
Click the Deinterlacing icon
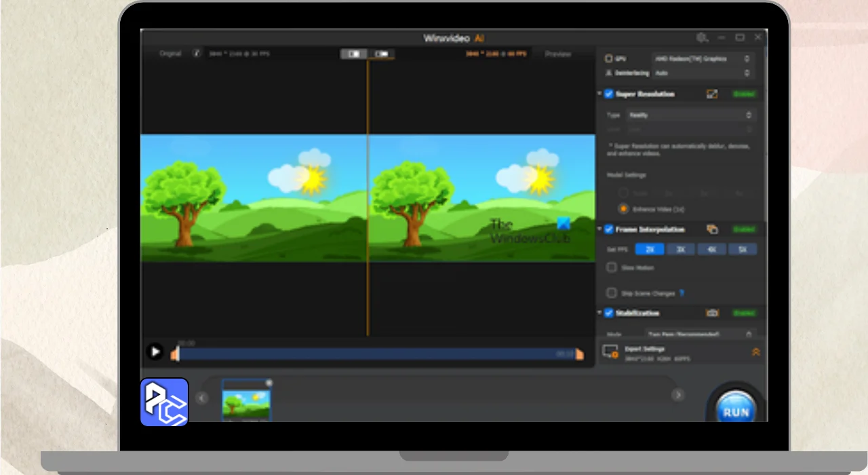coord(608,73)
